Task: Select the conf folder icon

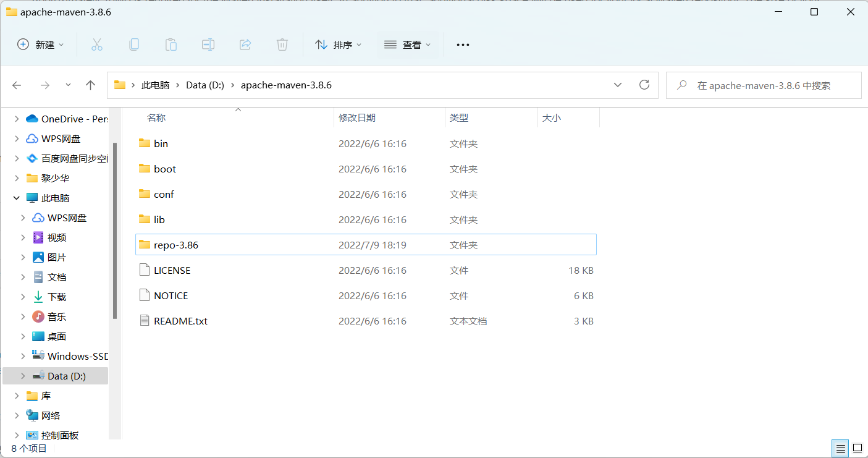Action: click(x=145, y=194)
